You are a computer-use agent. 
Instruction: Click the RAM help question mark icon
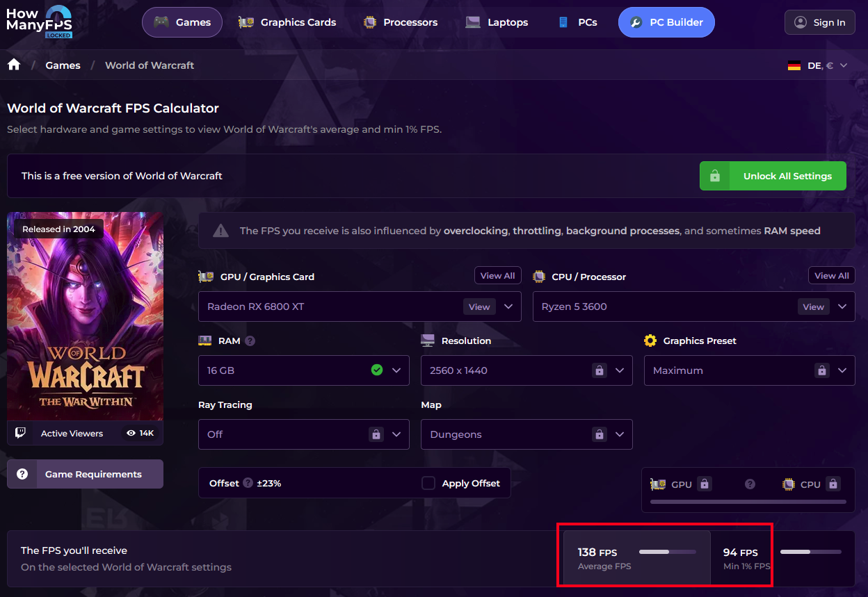(x=250, y=341)
